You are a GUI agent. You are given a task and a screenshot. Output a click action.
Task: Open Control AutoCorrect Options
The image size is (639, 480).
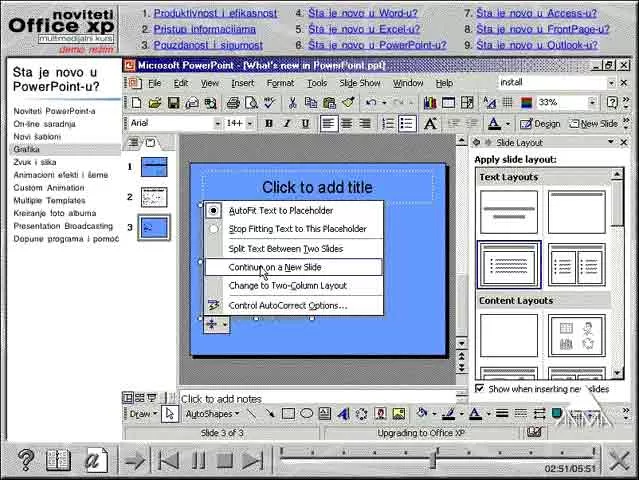point(293,306)
